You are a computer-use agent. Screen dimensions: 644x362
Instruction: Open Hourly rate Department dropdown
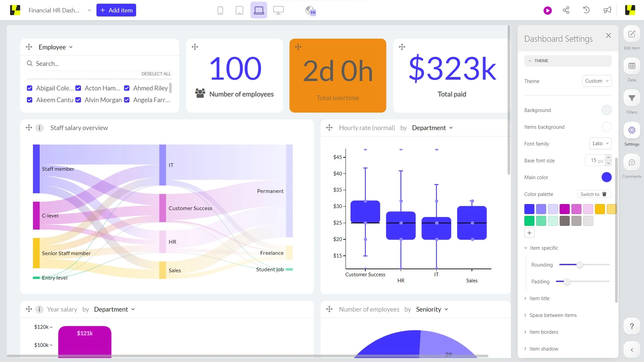click(x=432, y=128)
